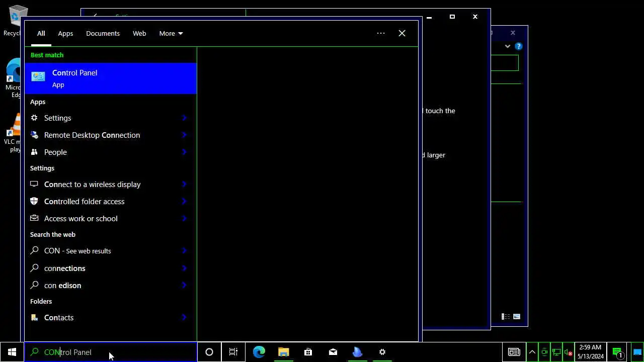
Task: Switch to the Apps search tab
Action: [x=65, y=33]
